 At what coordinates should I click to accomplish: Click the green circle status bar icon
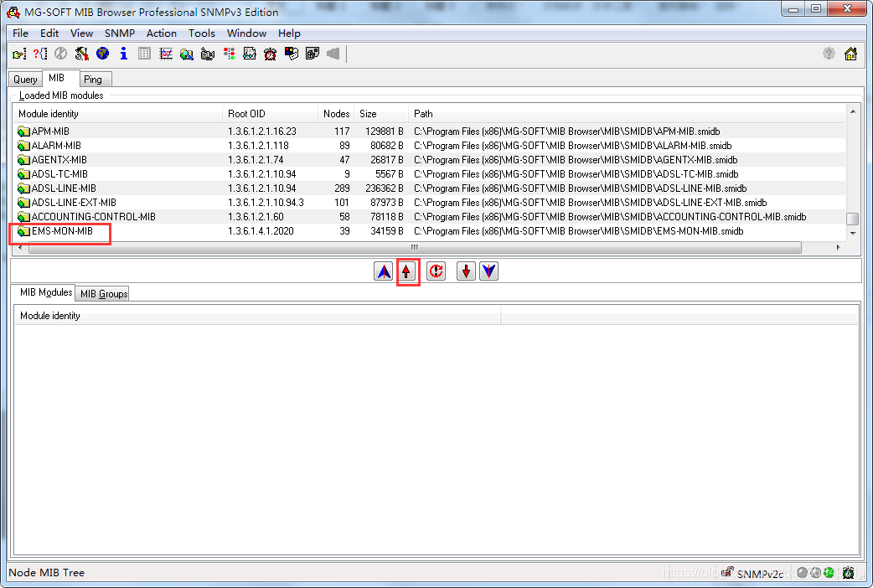pyautogui.click(x=829, y=572)
